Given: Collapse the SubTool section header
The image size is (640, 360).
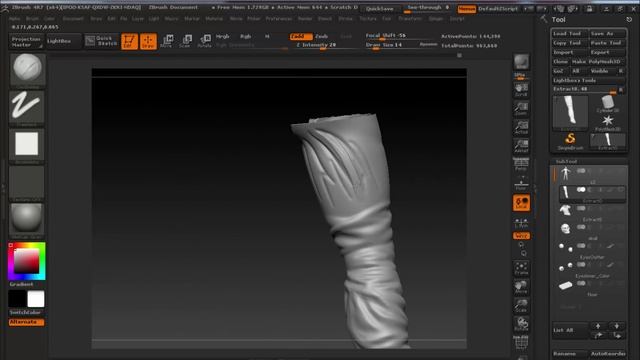Looking at the screenshot, I should pyautogui.click(x=566, y=162).
